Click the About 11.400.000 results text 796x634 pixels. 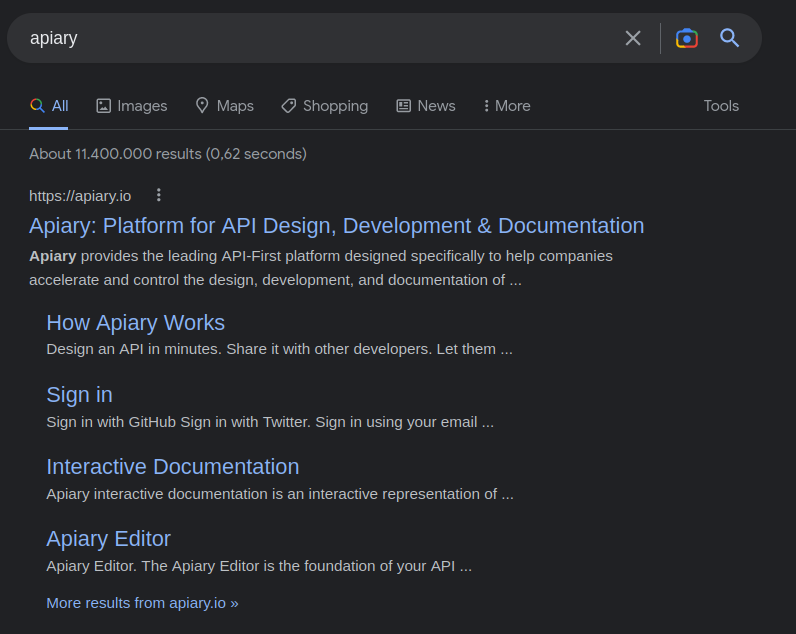point(168,154)
